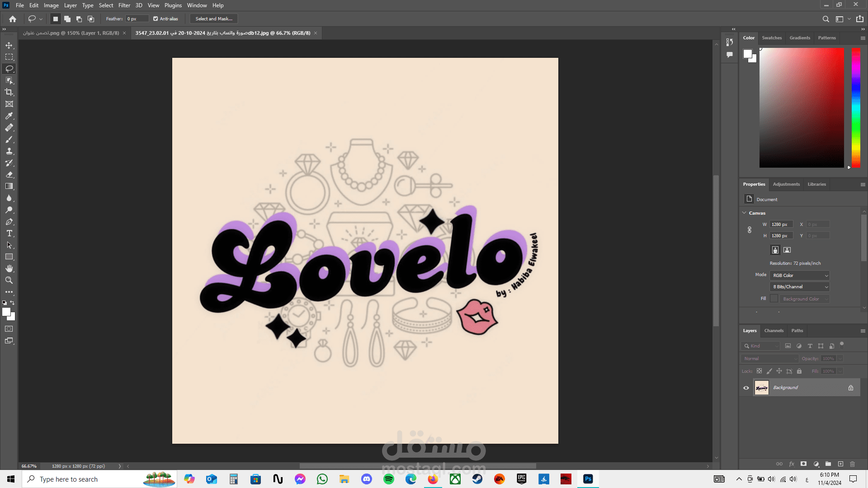Open the 8 Bits/Channel dropdown
868x488 pixels.
[800, 287]
